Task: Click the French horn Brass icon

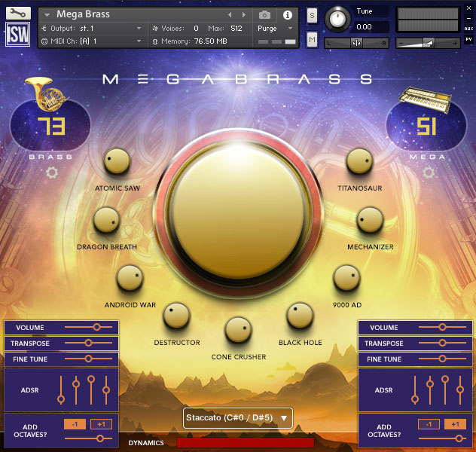Action: pos(47,93)
